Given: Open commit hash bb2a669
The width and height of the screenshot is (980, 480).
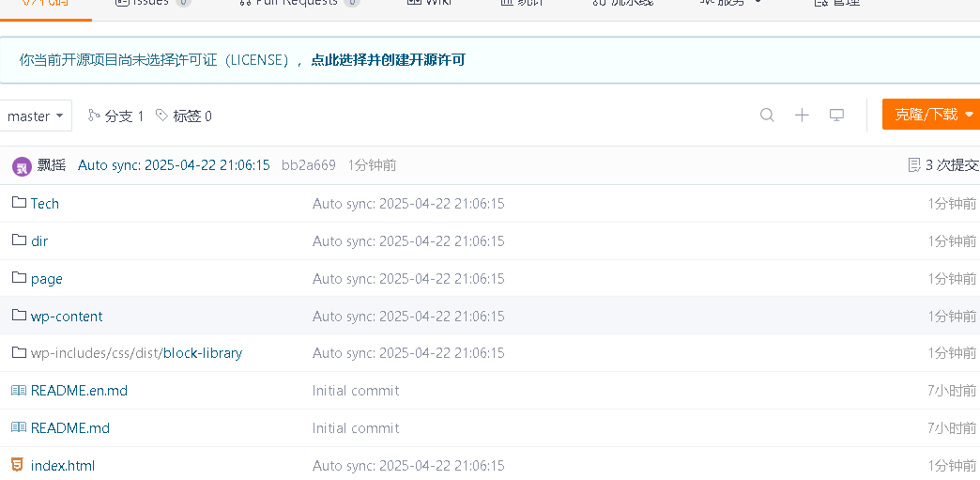Looking at the screenshot, I should click(308, 165).
